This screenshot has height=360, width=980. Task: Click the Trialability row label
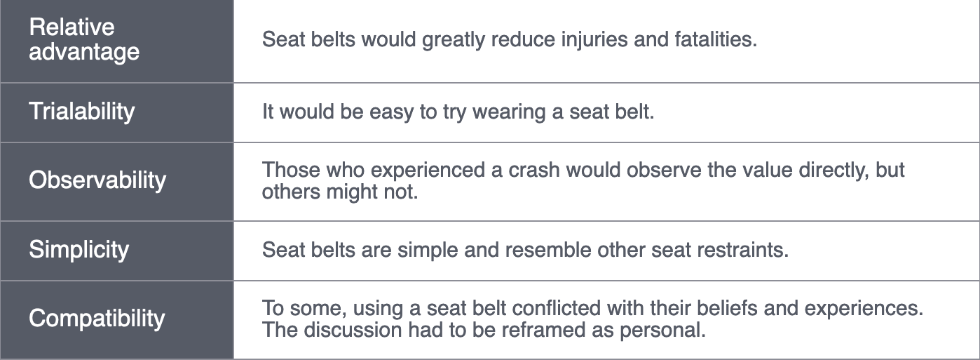pyautogui.click(x=82, y=112)
